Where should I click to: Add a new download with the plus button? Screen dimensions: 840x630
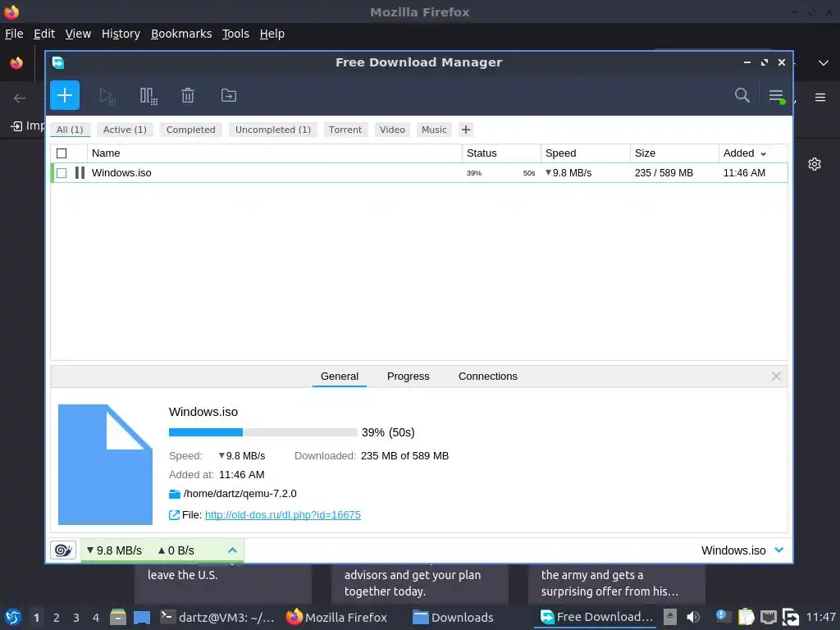coord(65,95)
